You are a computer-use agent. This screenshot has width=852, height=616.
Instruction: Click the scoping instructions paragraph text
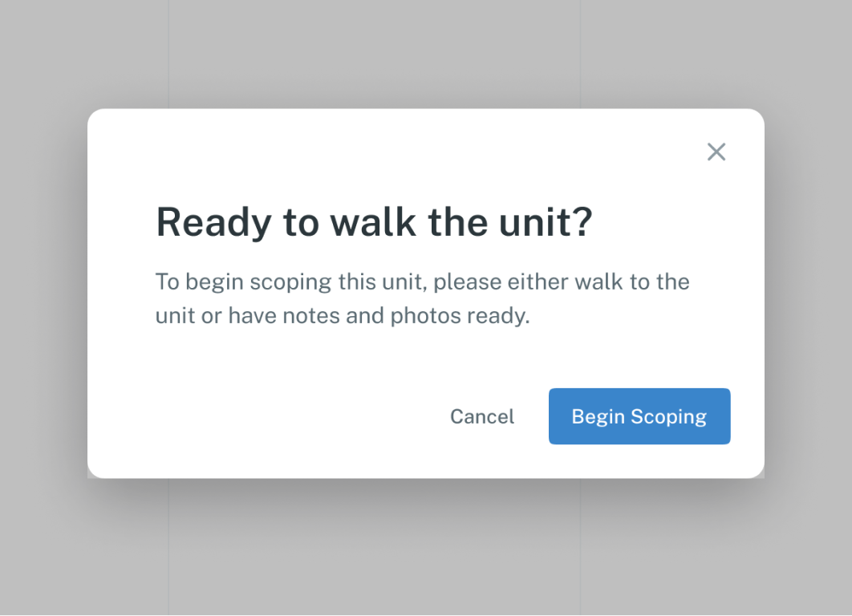click(422, 298)
